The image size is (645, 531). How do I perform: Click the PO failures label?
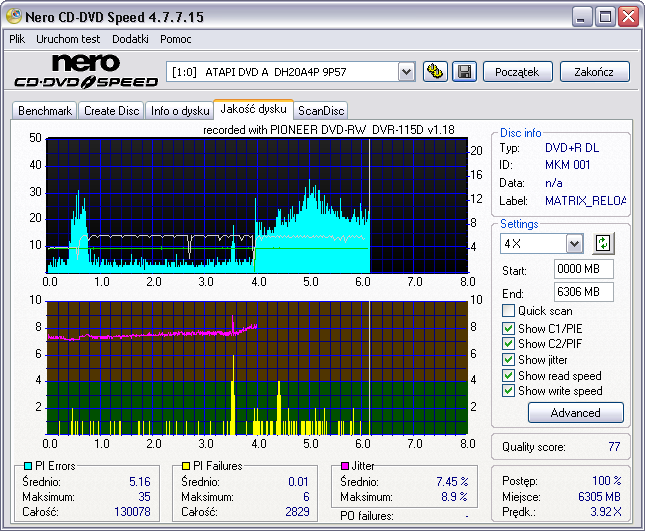(367, 516)
